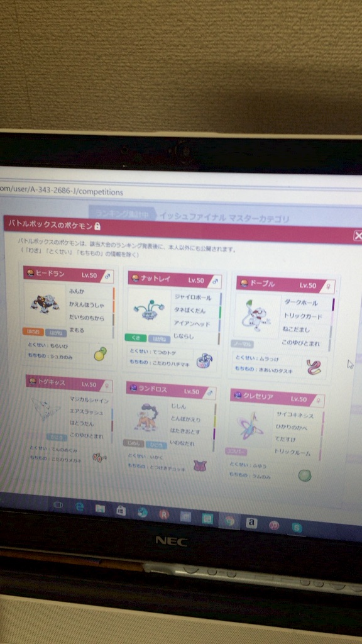The height and width of the screenshot is (644, 362).
Task: Click the とつげきチョッキ vest item icon
Action: 200,466
